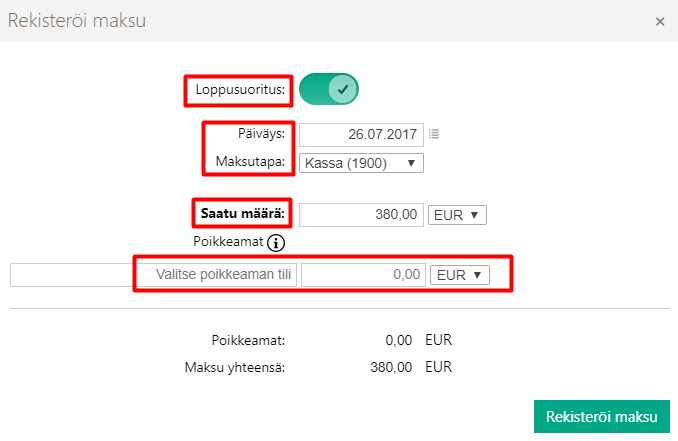
Task: Click the empty field left of poikkeaman tili
Action: click(x=70, y=274)
